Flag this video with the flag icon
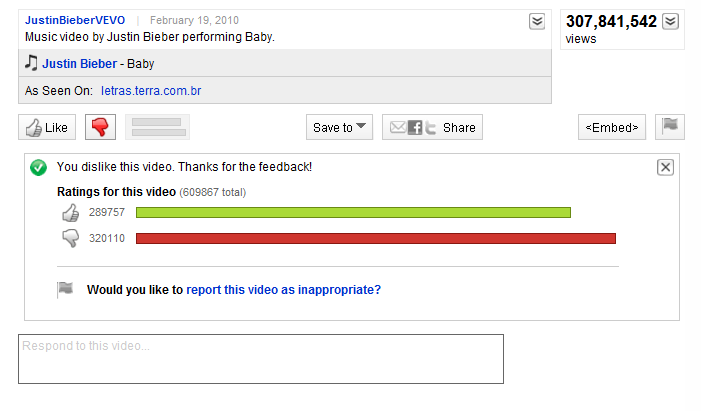The image size is (701, 411). [670, 126]
